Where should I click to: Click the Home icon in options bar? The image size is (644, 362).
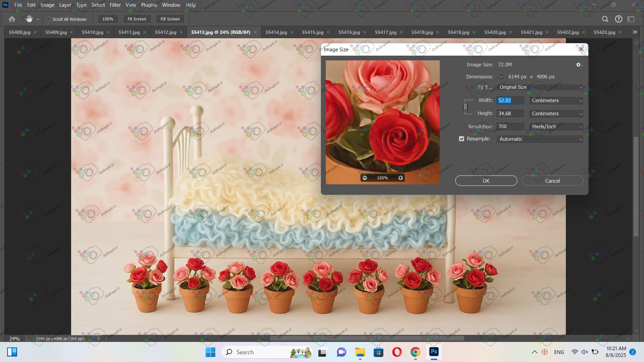click(12, 19)
